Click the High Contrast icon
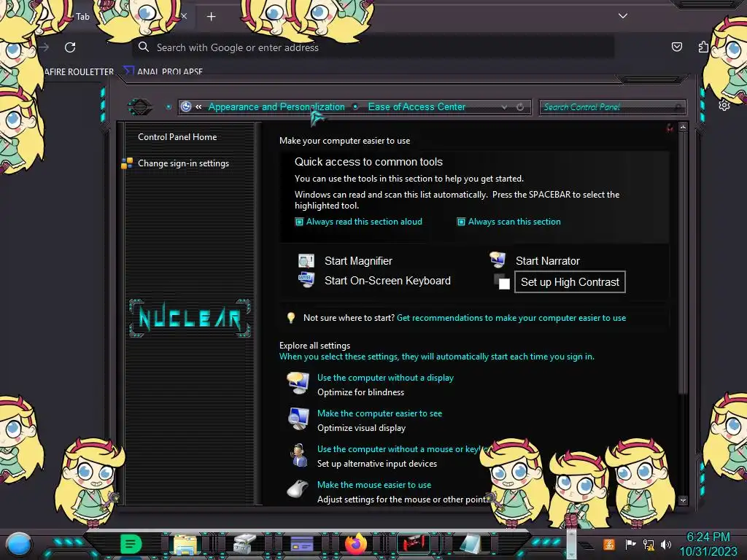The width and height of the screenshot is (747, 560). 502,281
